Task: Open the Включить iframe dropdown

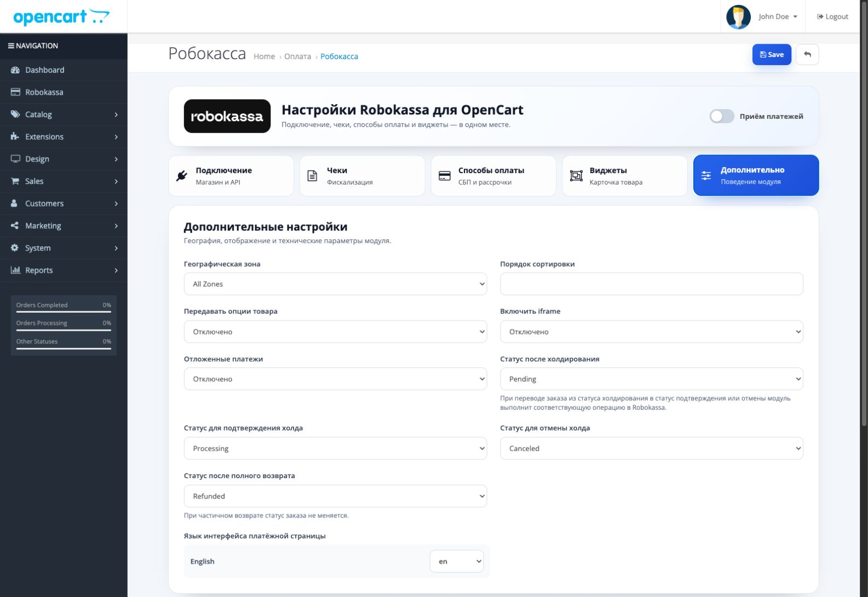Action: coord(652,331)
